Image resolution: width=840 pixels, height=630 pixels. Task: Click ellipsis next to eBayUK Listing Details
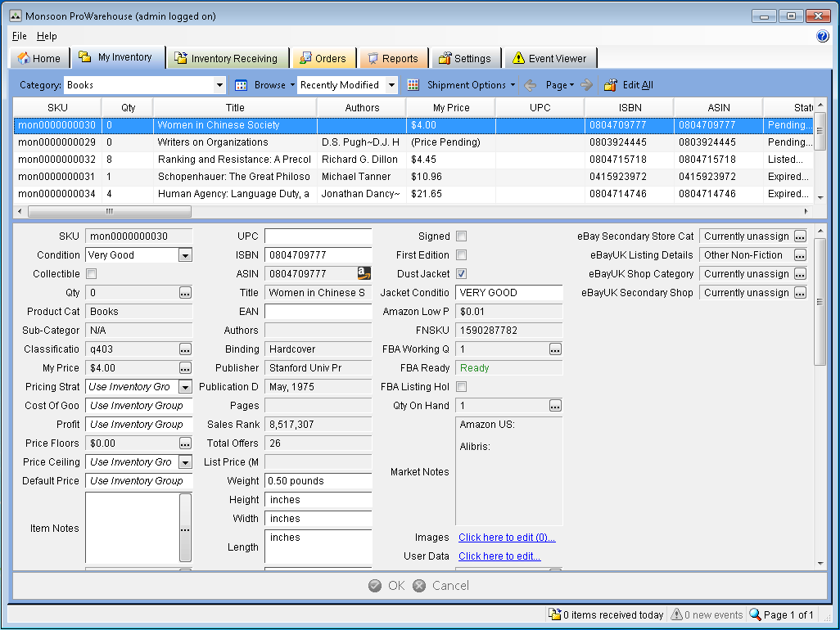[800, 255]
